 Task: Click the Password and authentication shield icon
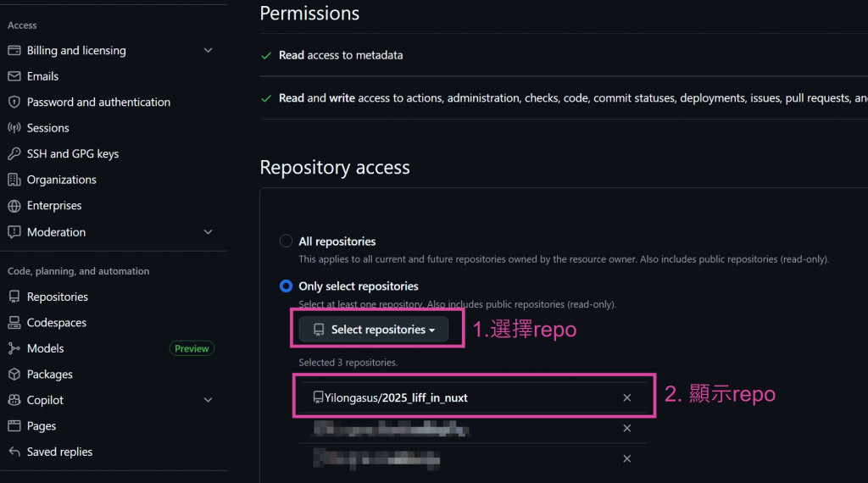click(14, 103)
